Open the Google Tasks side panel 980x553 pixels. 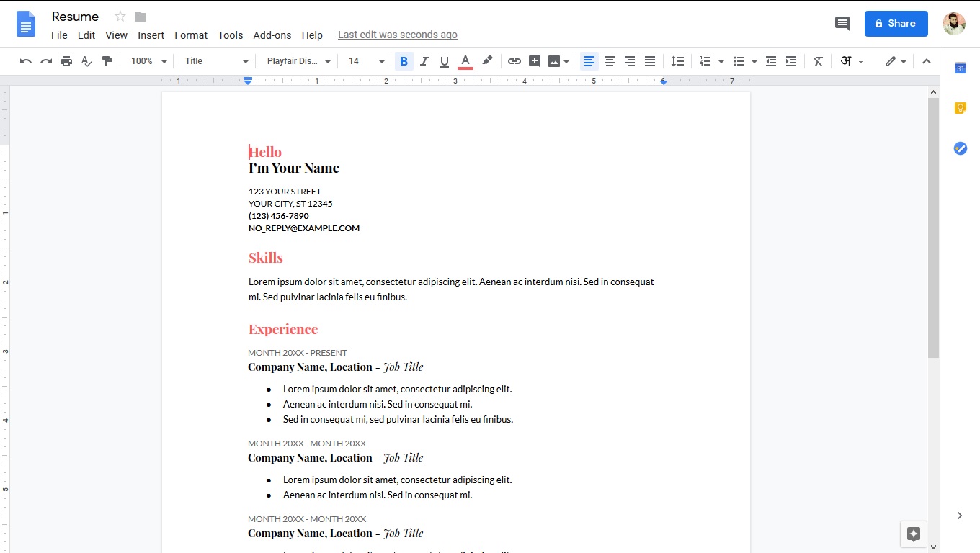click(961, 148)
